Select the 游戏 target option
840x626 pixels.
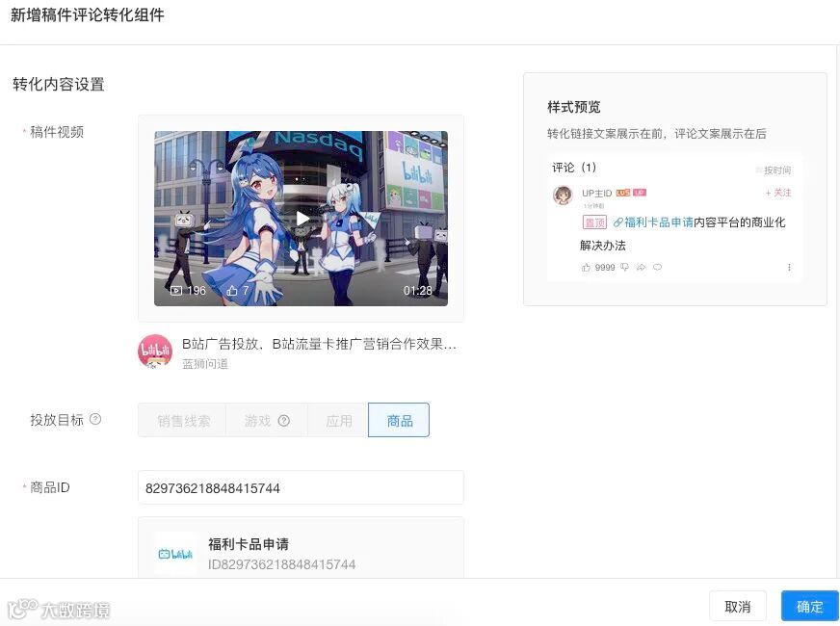(x=266, y=420)
